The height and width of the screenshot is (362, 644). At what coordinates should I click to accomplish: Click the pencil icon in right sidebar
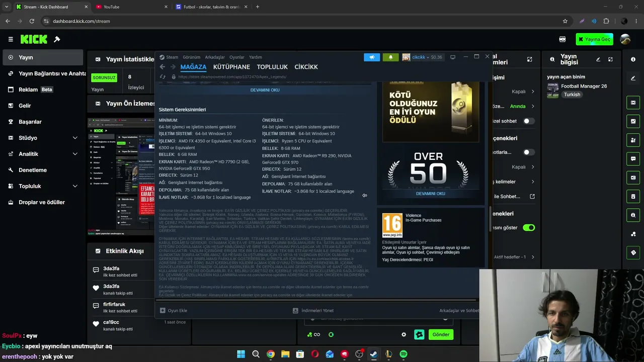point(633,78)
